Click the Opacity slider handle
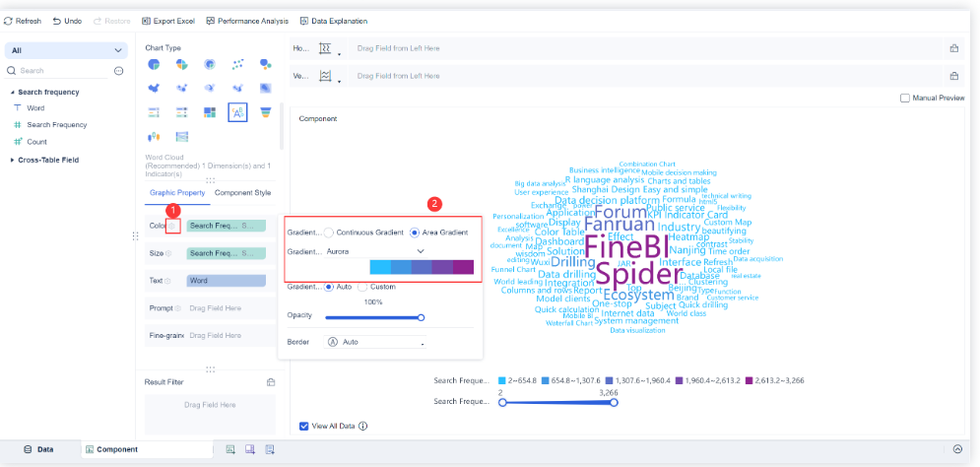 421,317
